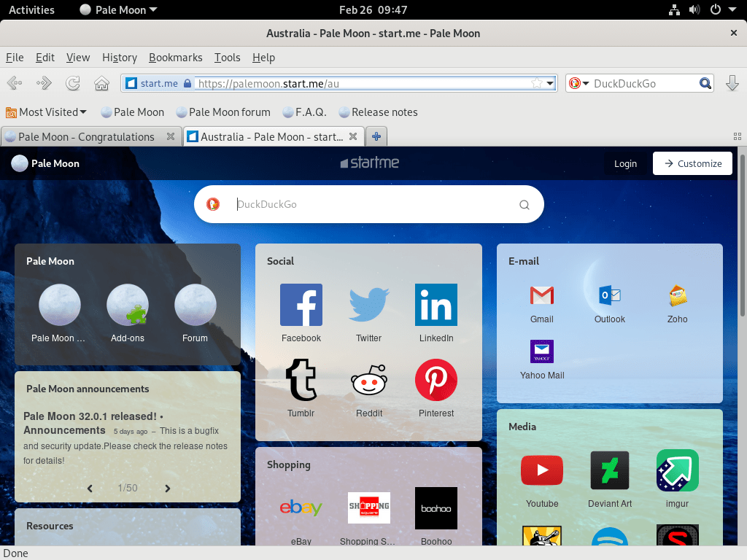The image size is (747, 560).
Task: Open the Deviant Art icon
Action: [609, 470]
